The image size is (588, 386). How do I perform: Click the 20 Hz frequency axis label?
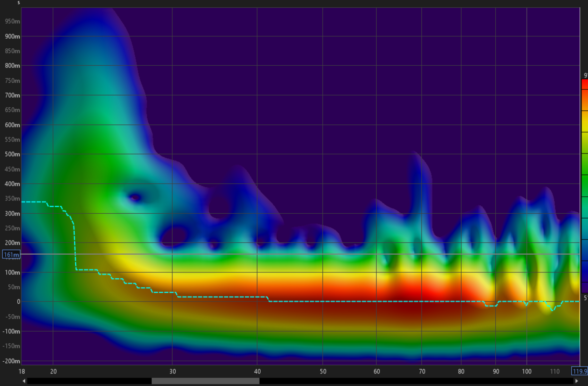[x=53, y=371]
